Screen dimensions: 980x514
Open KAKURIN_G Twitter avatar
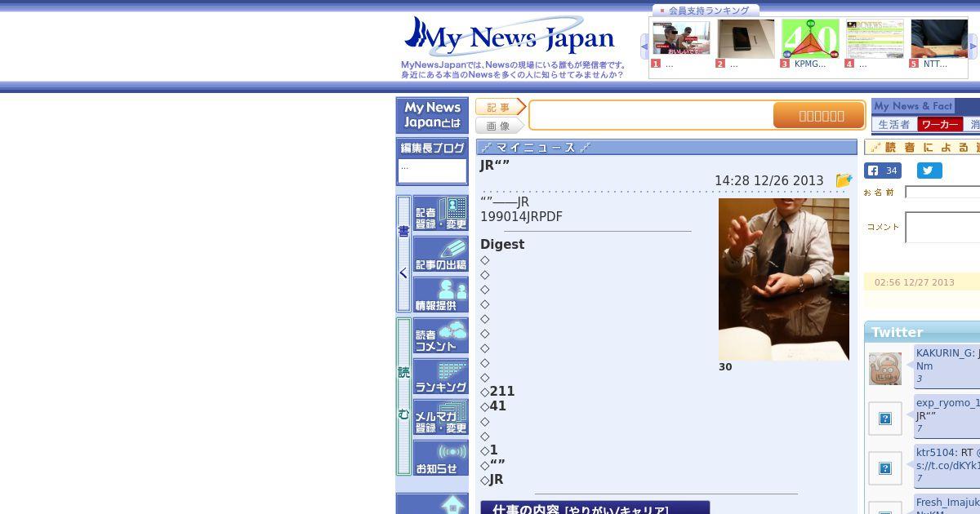coord(885,369)
